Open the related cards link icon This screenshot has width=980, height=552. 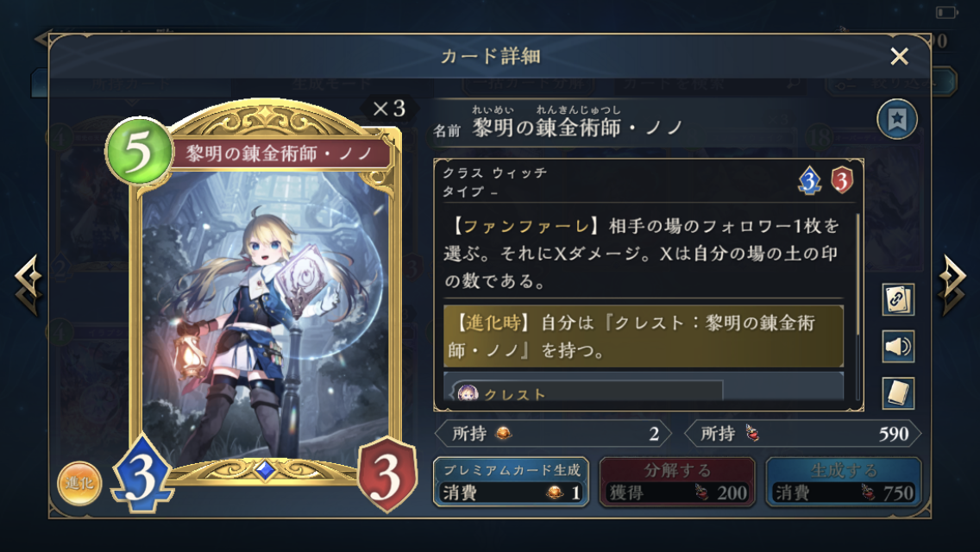point(898,299)
